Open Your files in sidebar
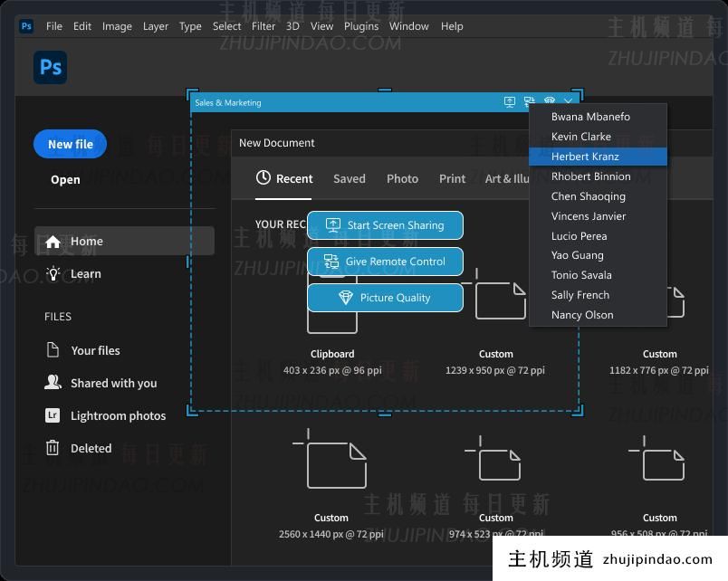Viewport: 728px width, 581px height. tap(95, 350)
